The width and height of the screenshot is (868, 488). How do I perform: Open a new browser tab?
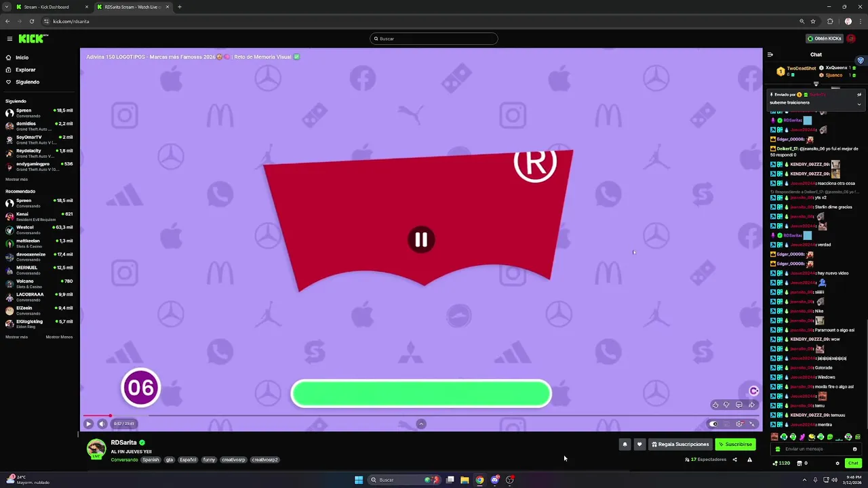180,7
